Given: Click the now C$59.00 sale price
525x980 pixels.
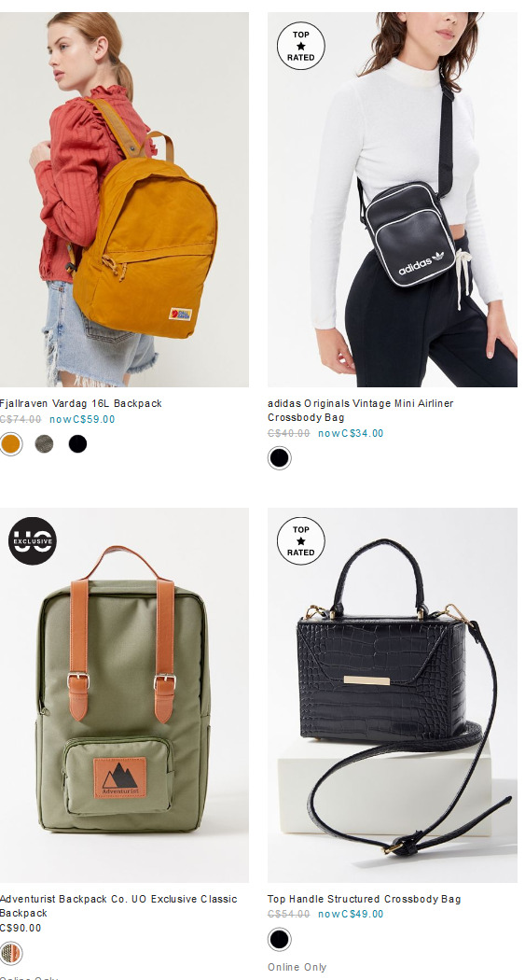Looking at the screenshot, I should point(82,419).
